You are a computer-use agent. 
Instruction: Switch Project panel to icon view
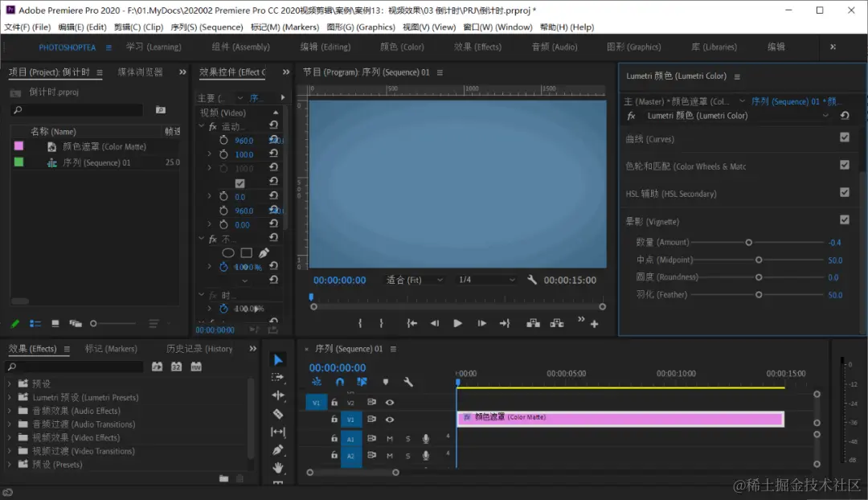pos(55,323)
